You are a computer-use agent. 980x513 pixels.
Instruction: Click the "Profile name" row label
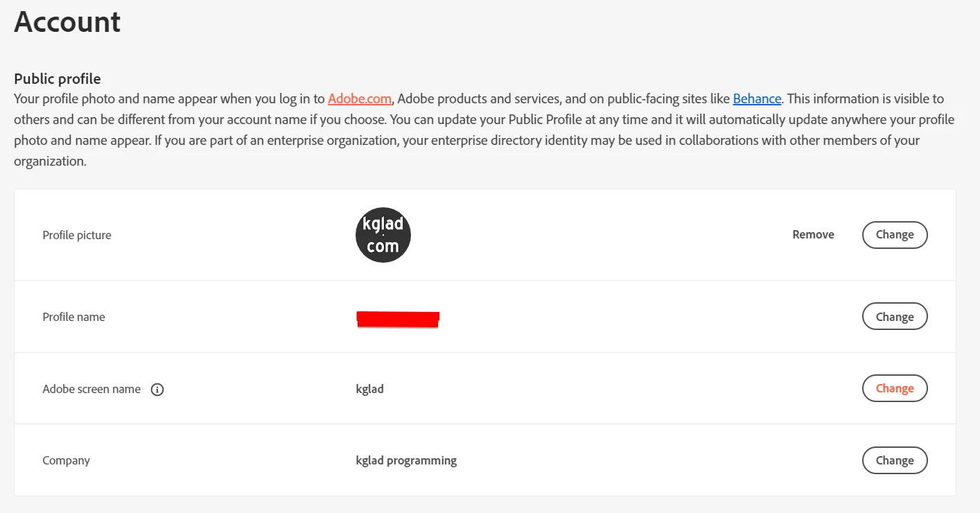[73, 318]
